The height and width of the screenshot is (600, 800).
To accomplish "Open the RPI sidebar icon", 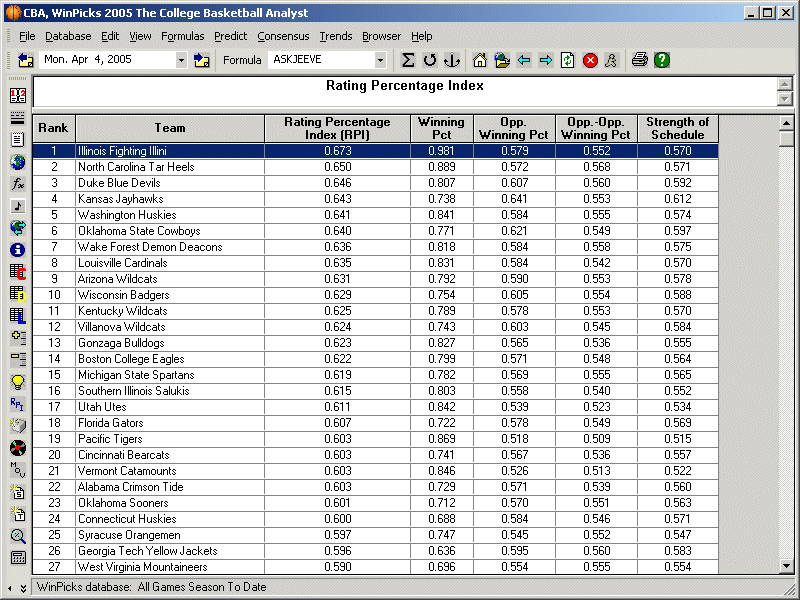I will click(18, 404).
